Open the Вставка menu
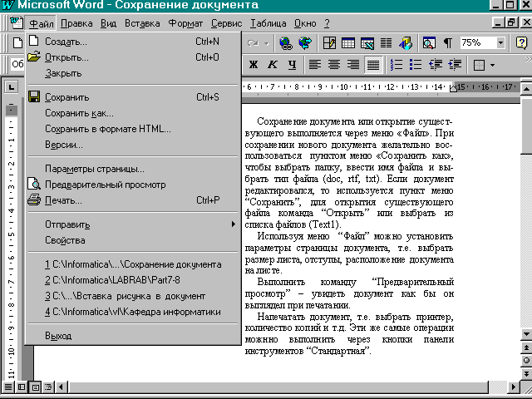 pyautogui.click(x=142, y=23)
